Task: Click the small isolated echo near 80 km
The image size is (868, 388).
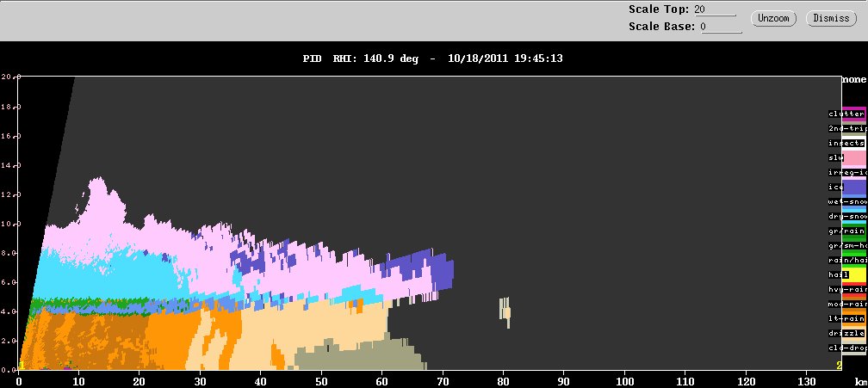Action: tap(505, 312)
